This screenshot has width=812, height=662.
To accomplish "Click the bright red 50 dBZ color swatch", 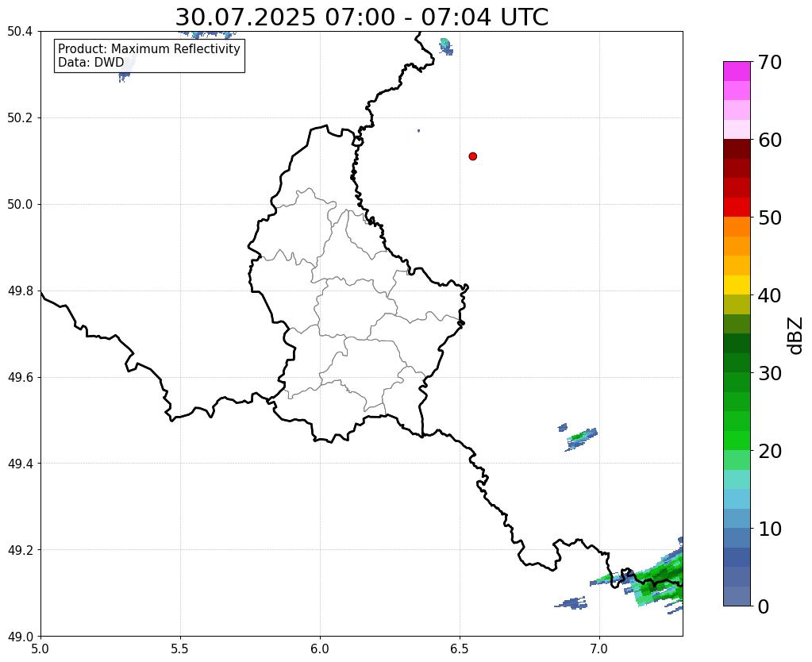I will point(737,207).
